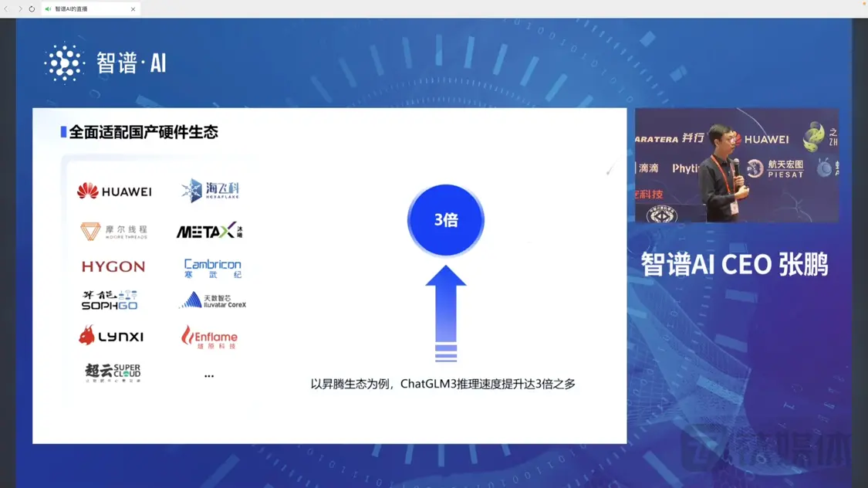This screenshot has height=488, width=868.
Task: Select the 智谱AI的直播 browser tab
Action: tap(91, 8)
